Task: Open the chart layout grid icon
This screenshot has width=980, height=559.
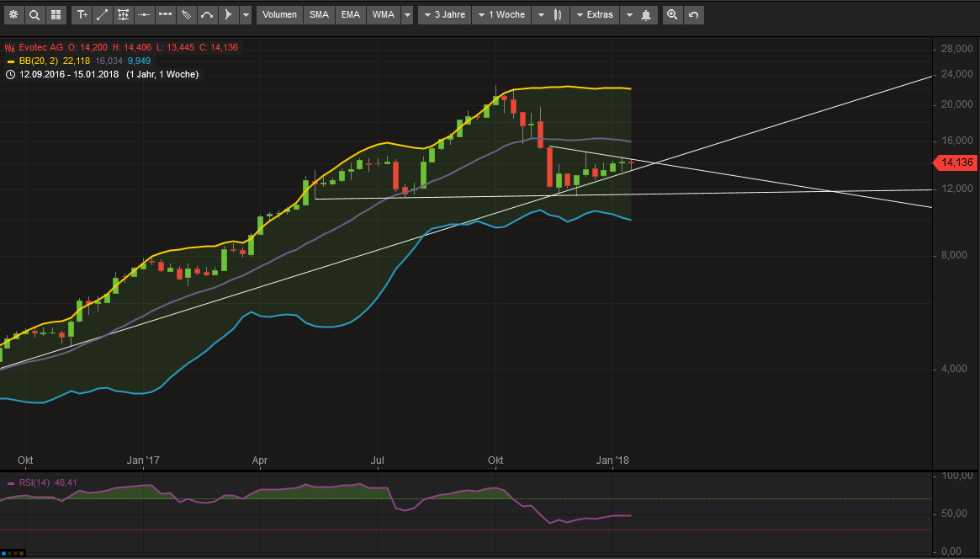Action: (x=56, y=14)
